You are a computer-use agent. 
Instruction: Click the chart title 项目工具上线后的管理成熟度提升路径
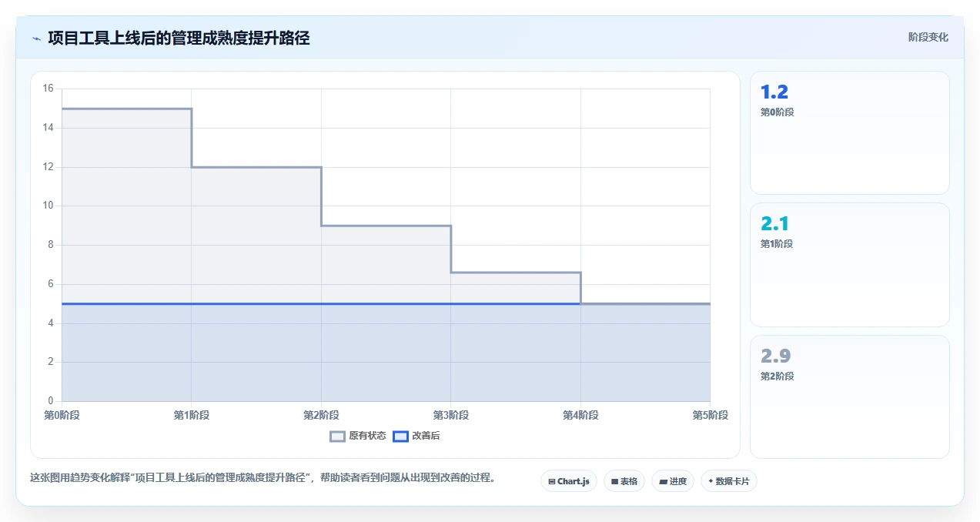pos(179,38)
